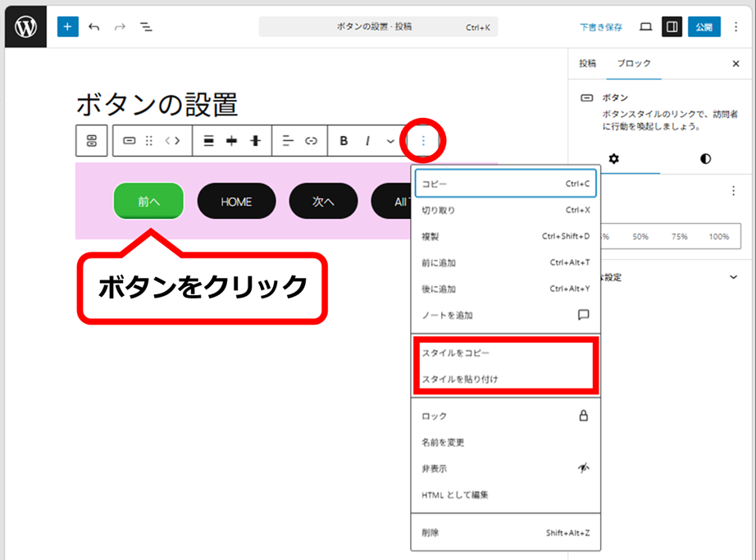Image resolution: width=756 pixels, height=560 pixels.
Task: Switch to the 投稿 tab
Action: pos(588,63)
